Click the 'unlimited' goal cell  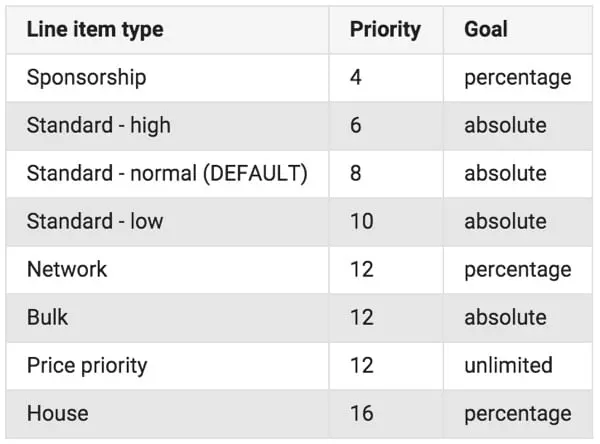pyautogui.click(x=508, y=365)
